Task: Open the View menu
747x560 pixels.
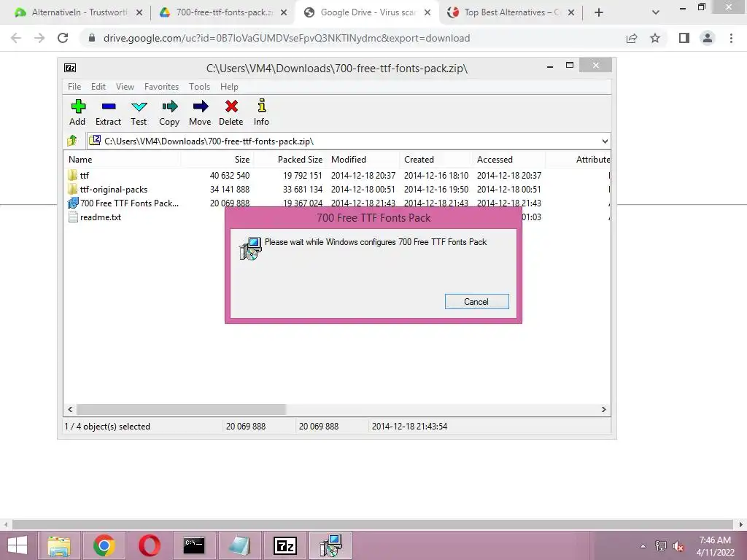Action: tap(125, 87)
